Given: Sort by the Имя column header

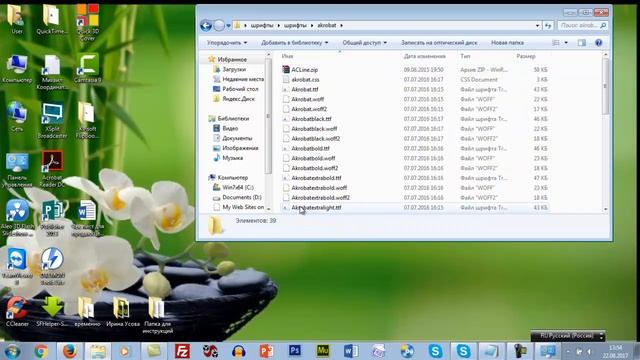Looking at the screenshot, I should (x=287, y=56).
